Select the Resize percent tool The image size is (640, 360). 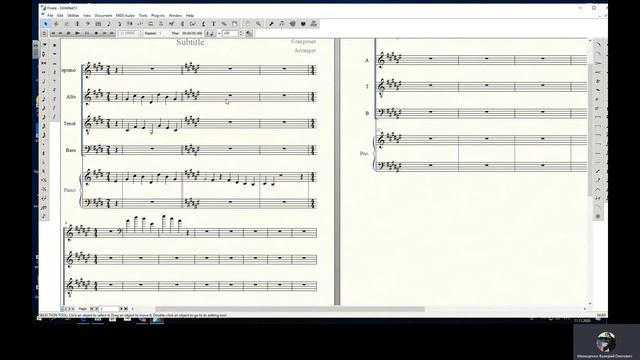[x=224, y=24]
